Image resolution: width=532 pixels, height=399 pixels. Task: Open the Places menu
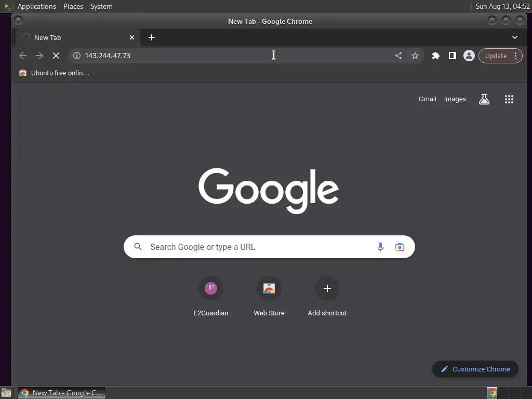(x=73, y=6)
